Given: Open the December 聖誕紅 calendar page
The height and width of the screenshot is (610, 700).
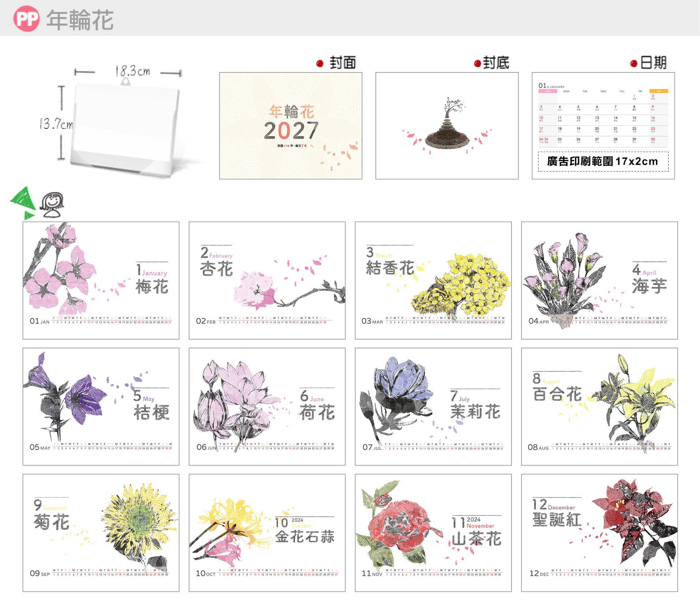Looking at the screenshot, I should 599,533.
